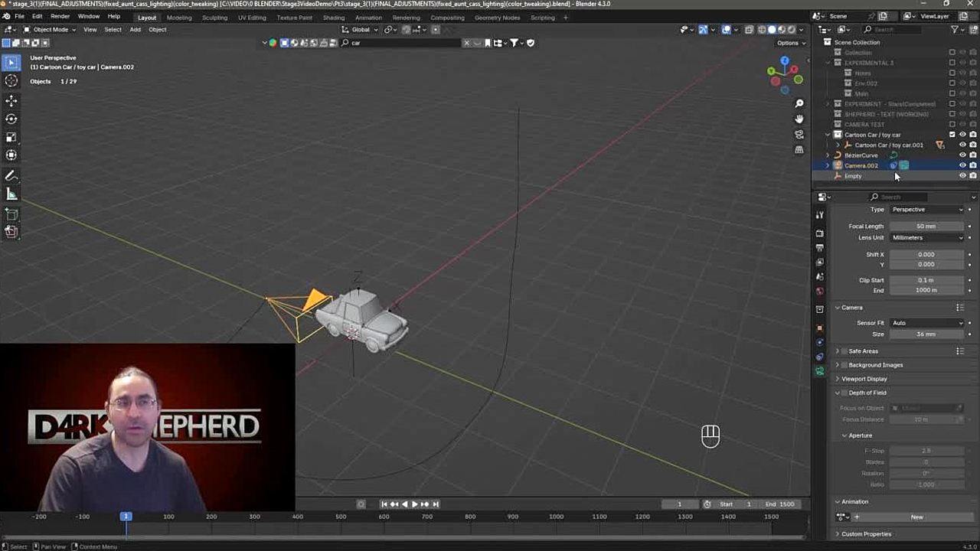Click the Play Animation button
The image size is (980, 551).
[414, 504]
